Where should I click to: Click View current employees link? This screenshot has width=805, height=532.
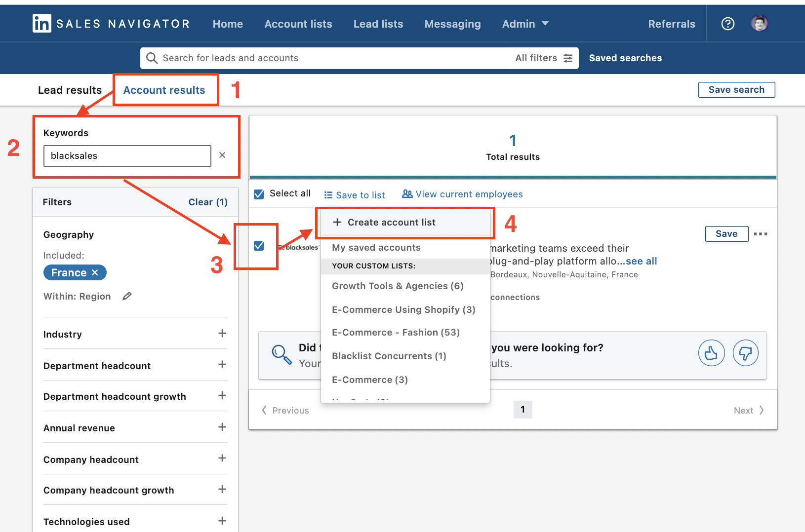[x=469, y=194]
